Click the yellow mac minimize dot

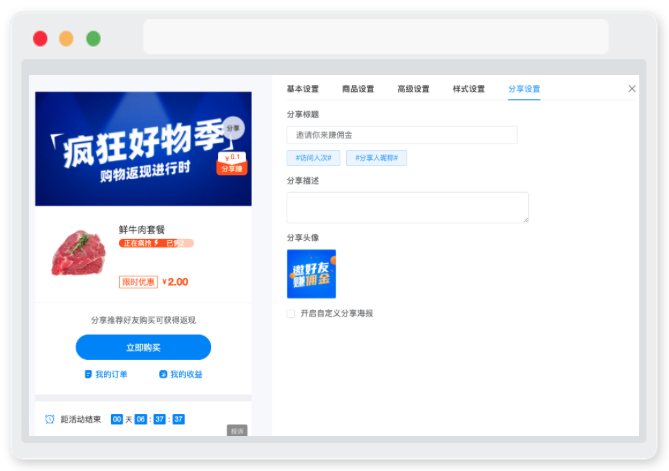point(66,39)
